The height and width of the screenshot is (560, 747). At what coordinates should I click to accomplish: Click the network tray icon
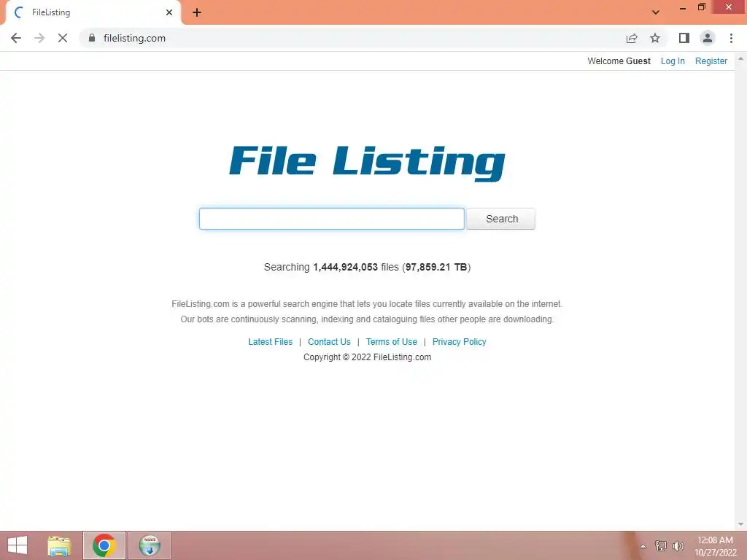point(661,546)
